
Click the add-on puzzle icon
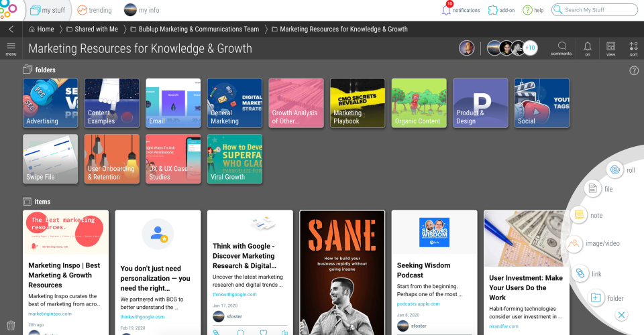pyautogui.click(x=493, y=10)
